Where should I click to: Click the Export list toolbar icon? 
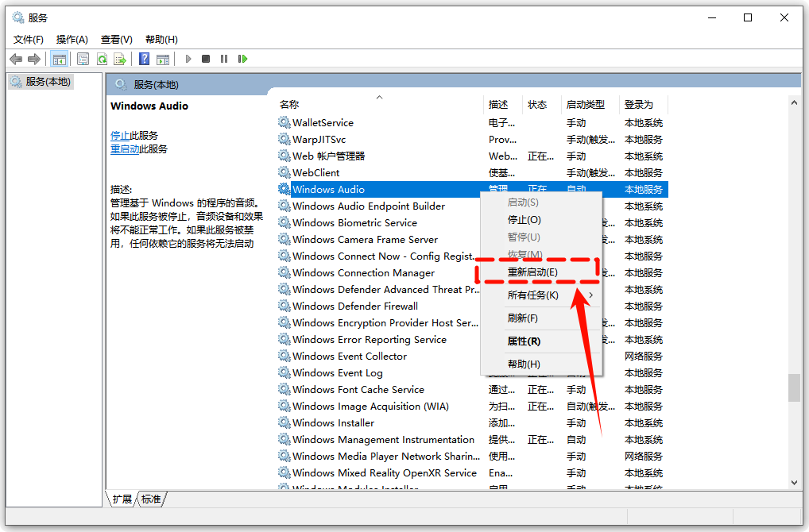[x=120, y=60]
